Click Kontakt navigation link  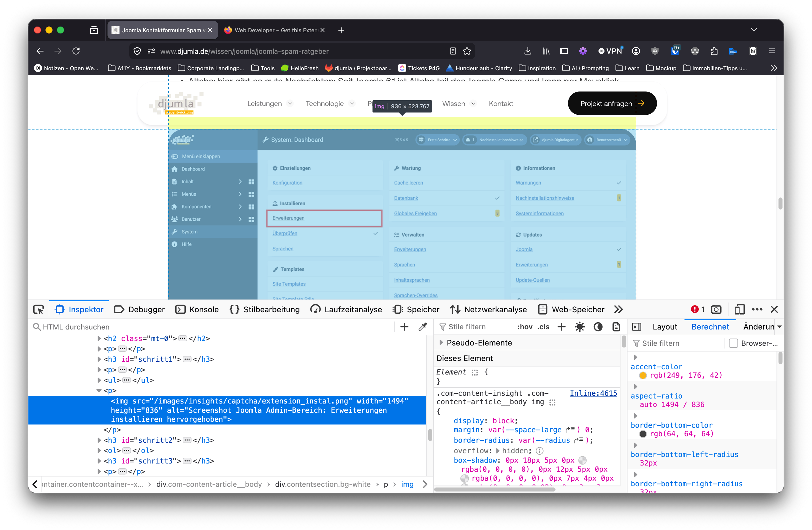point(500,103)
